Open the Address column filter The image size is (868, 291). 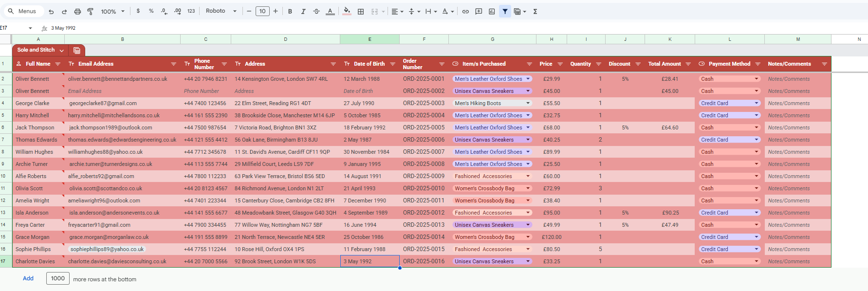333,64
